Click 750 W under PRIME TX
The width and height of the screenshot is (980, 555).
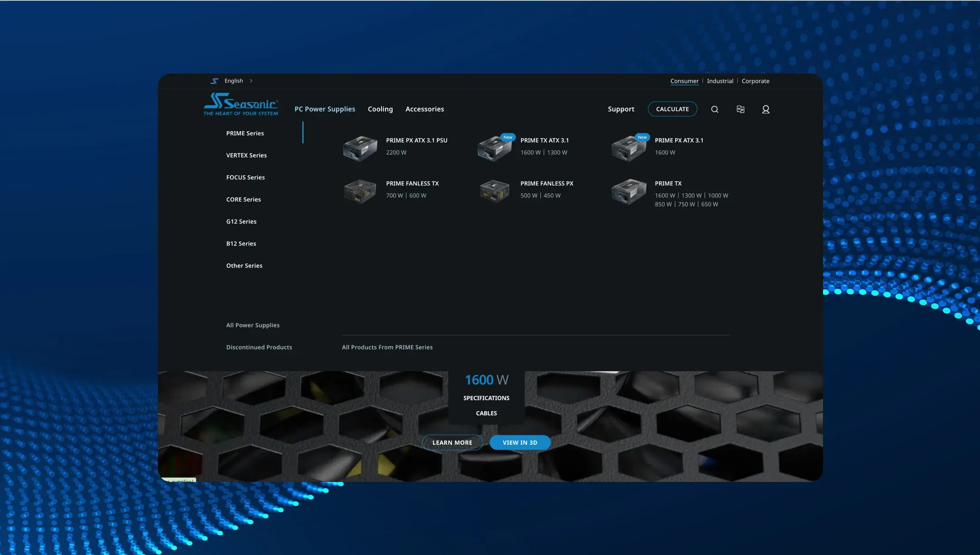(686, 204)
